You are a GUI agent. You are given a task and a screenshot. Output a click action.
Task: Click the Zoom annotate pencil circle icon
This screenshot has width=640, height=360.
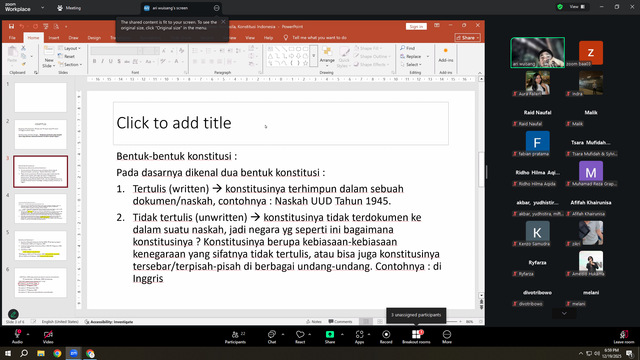(13, 314)
